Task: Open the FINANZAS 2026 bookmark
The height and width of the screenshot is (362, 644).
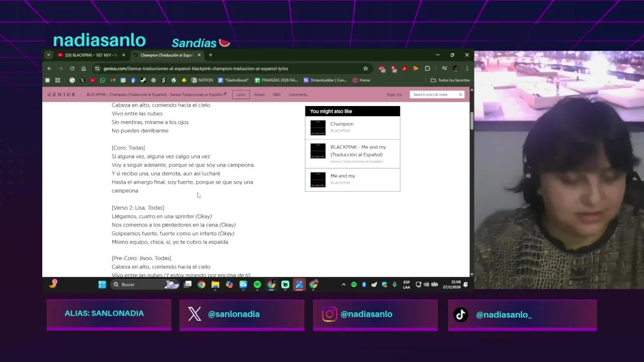Action: 276,80
